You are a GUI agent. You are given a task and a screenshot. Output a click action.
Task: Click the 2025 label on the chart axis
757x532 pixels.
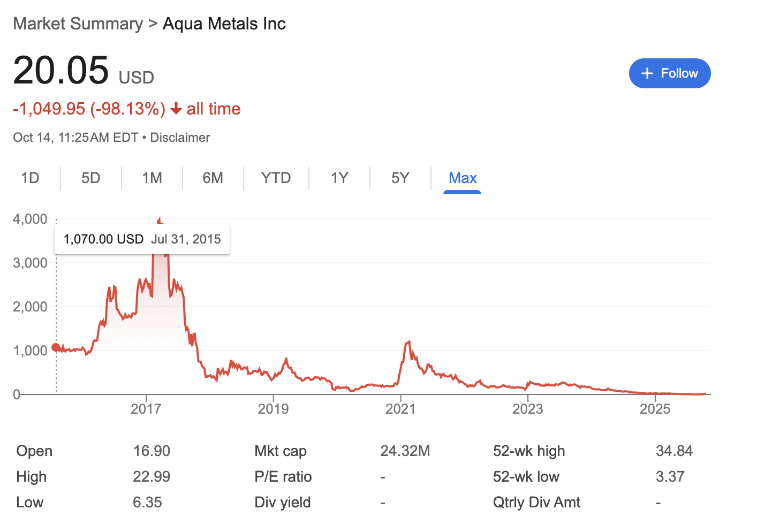655,409
